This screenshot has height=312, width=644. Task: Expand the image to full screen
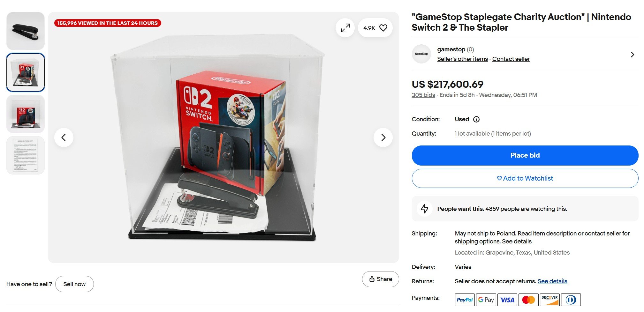(345, 28)
